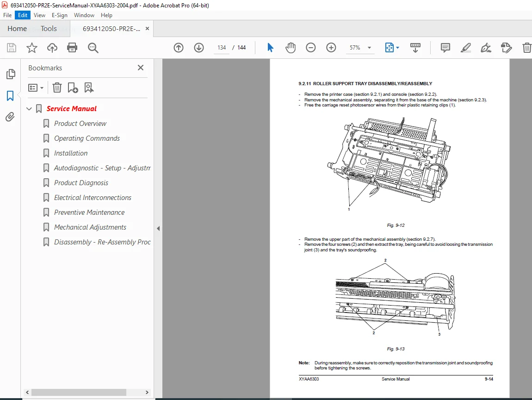Go to next page arrow
Image resolution: width=532 pixels, height=400 pixels.
click(x=199, y=48)
